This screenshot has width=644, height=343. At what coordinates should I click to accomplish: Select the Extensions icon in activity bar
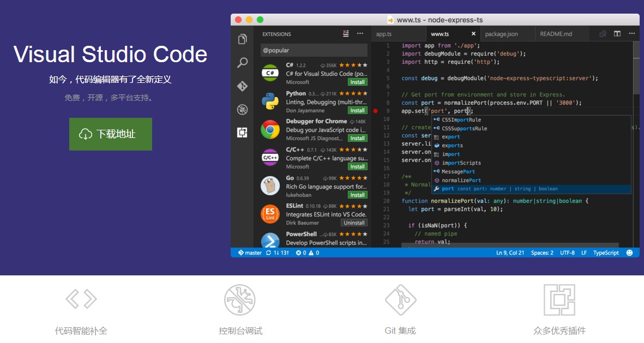tap(242, 133)
